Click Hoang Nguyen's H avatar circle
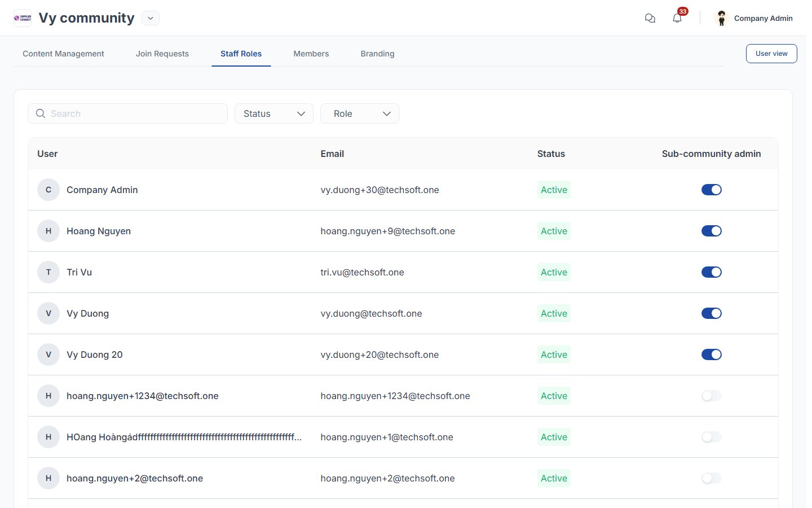The image size is (812, 508). coord(48,231)
